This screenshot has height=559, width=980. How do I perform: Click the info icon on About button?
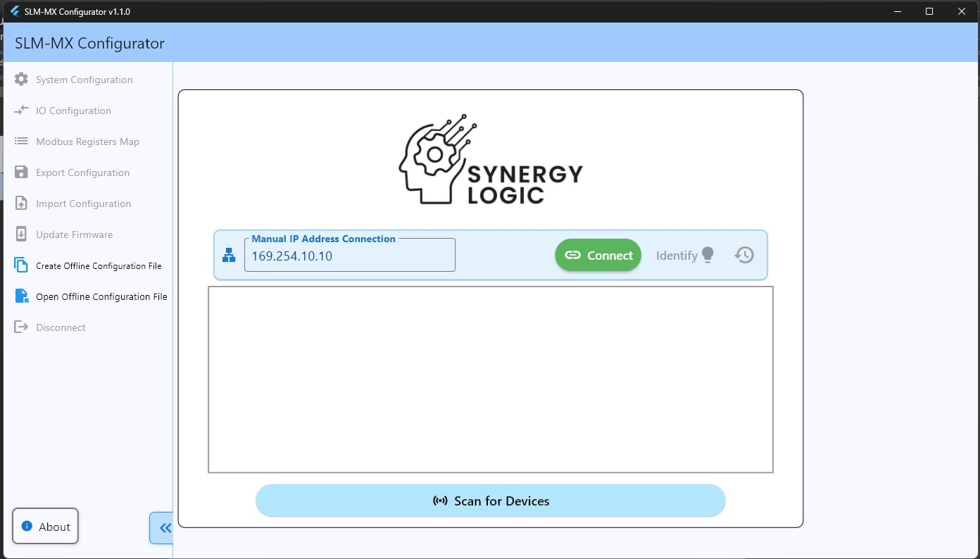pyautogui.click(x=27, y=526)
